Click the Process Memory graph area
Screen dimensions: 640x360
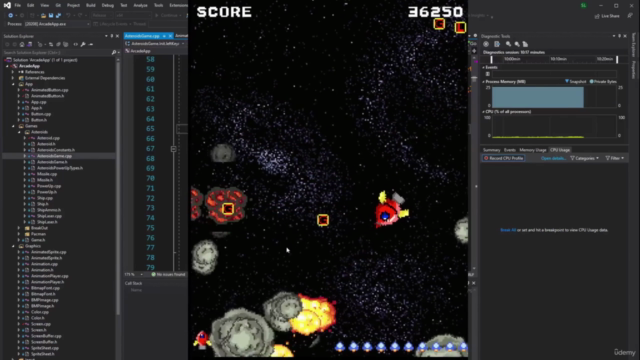pyautogui.click(x=554, y=97)
